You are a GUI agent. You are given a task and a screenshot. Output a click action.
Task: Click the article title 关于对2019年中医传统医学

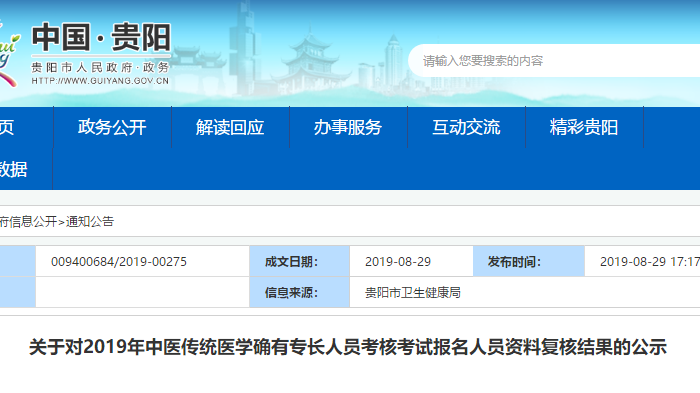(348, 347)
